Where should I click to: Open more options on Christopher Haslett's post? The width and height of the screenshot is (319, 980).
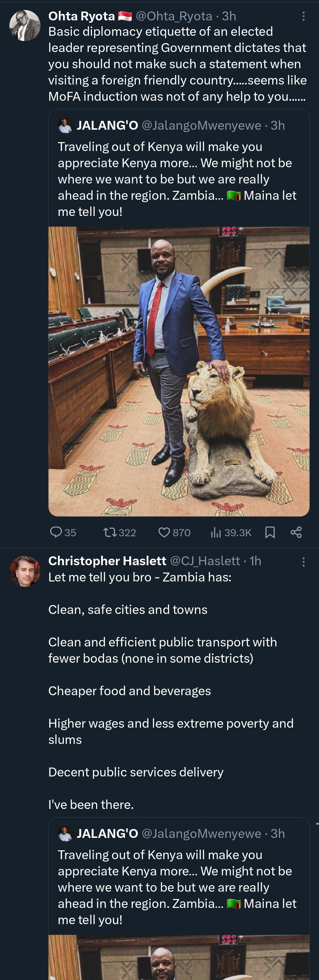pos(303,562)
